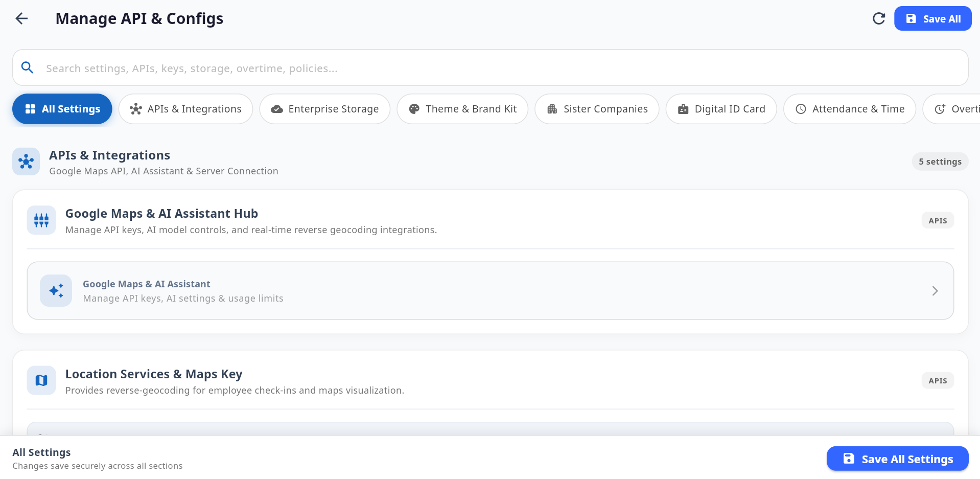Open the Digital ID Card tab
The height and width of the screenshot is (479, 980).
(x=721, y=109)
